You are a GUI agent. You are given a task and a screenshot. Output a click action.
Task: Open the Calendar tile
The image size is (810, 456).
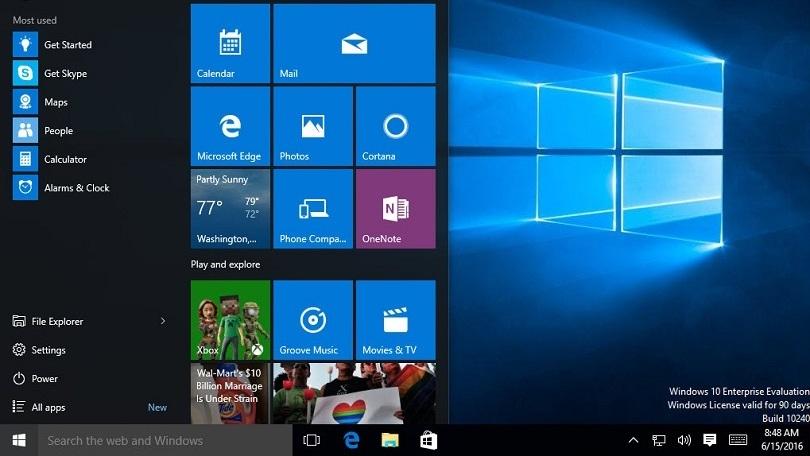230,43
